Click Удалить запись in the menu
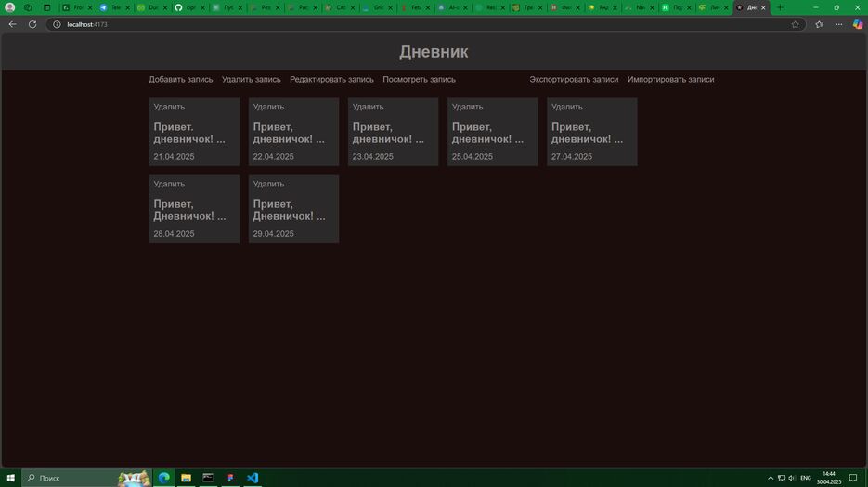 [252, 79]
